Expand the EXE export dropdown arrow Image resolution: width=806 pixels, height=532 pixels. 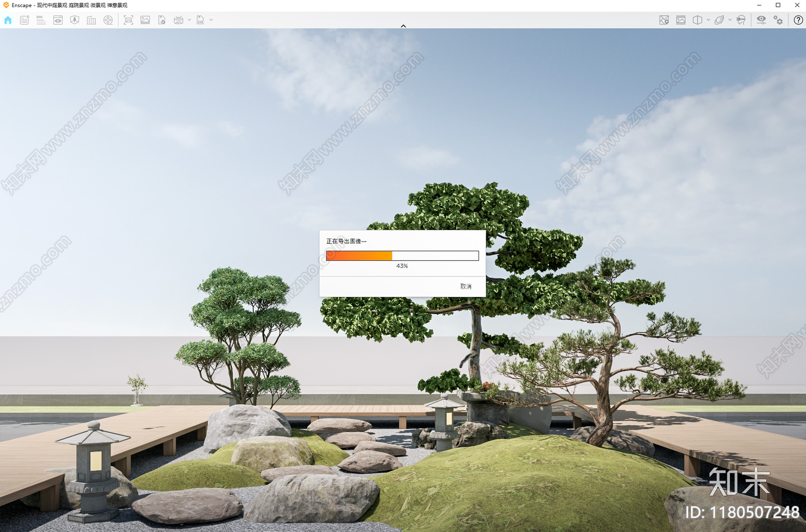click(x=211, y=20)
